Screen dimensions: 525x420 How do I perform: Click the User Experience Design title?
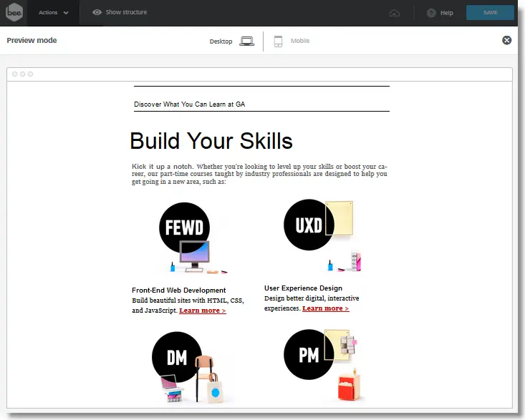pos(304,288)
